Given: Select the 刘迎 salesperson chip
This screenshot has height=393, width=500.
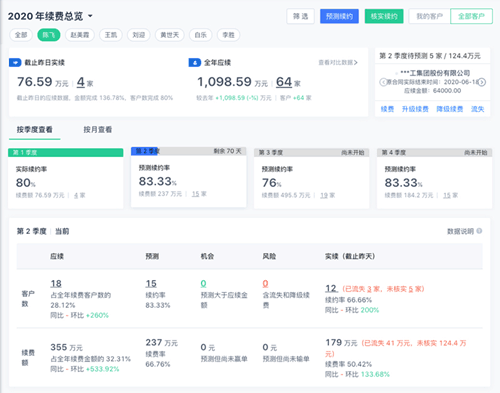Looking at the screenshot, I should tap(139, 35).
